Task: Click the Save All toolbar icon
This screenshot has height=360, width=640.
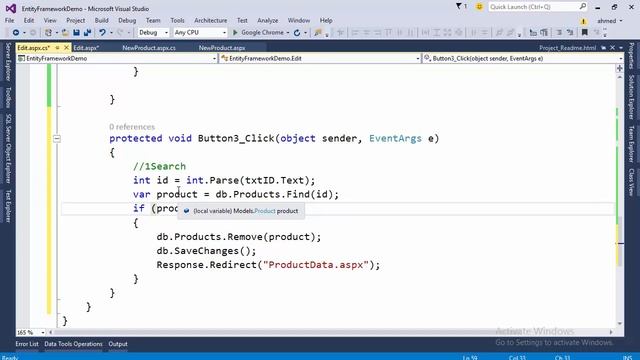Action: pyautogui.click(x=87, y=32)
